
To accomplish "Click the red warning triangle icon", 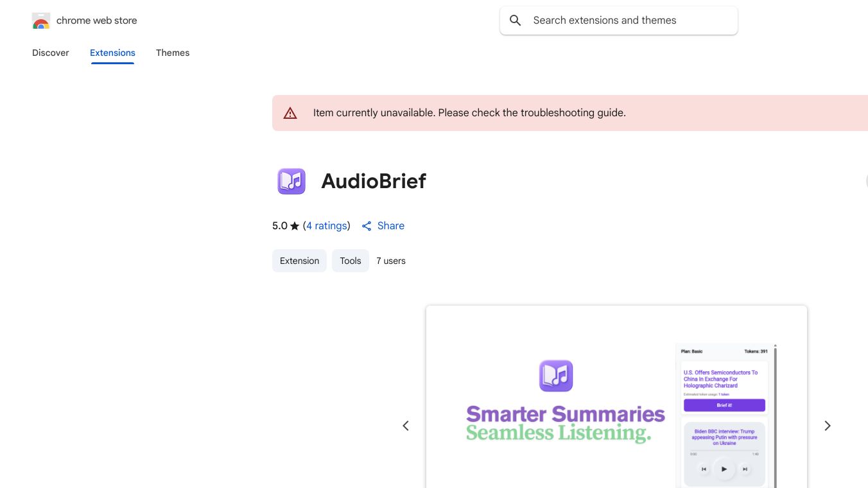I will click(290, 113).
